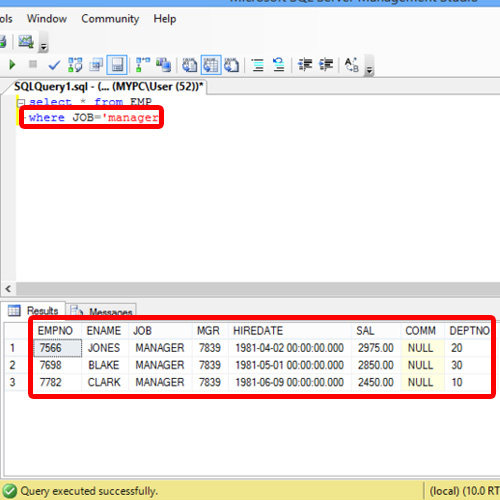Click left arrow of editor horizontal scrollbar

coord(8,289)
